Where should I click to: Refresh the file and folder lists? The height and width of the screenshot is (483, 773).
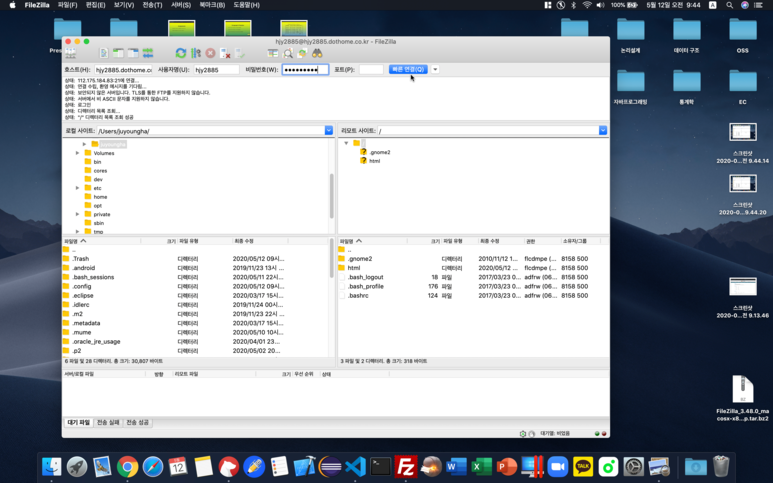click(x=181, y=53)
